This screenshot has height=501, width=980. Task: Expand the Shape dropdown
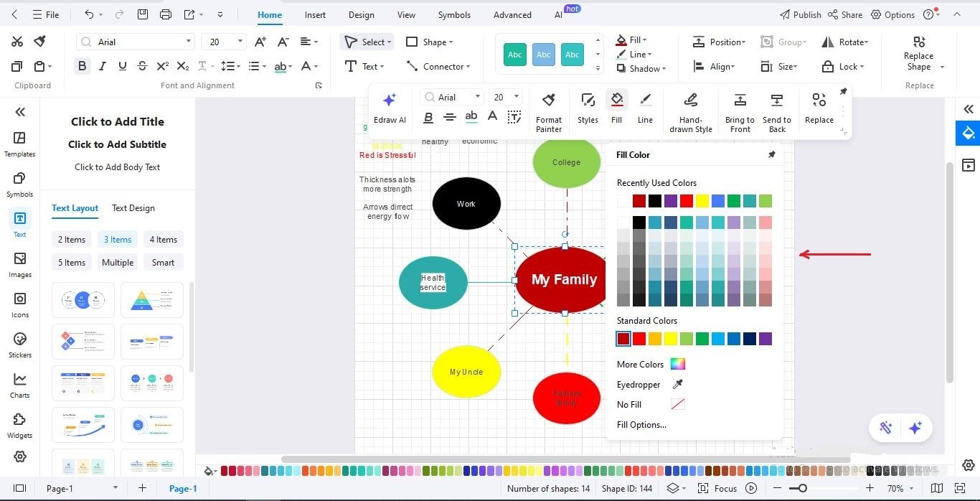pos(451,42)
